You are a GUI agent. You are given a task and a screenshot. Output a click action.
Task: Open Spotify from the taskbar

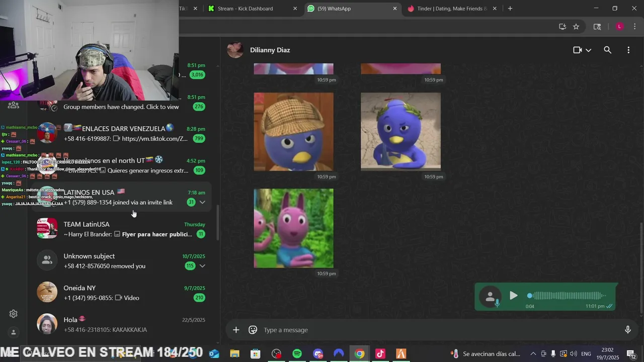click(297, 354)
